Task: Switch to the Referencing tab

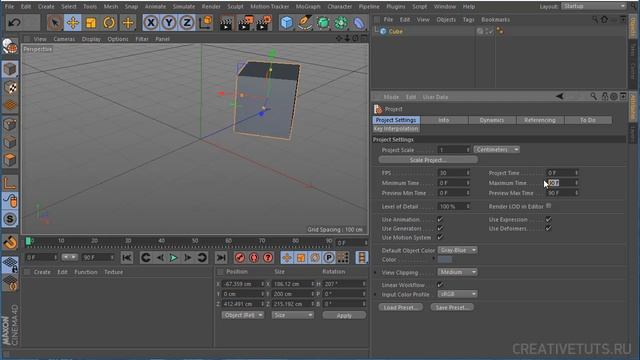Action: (x=540, y=120)
